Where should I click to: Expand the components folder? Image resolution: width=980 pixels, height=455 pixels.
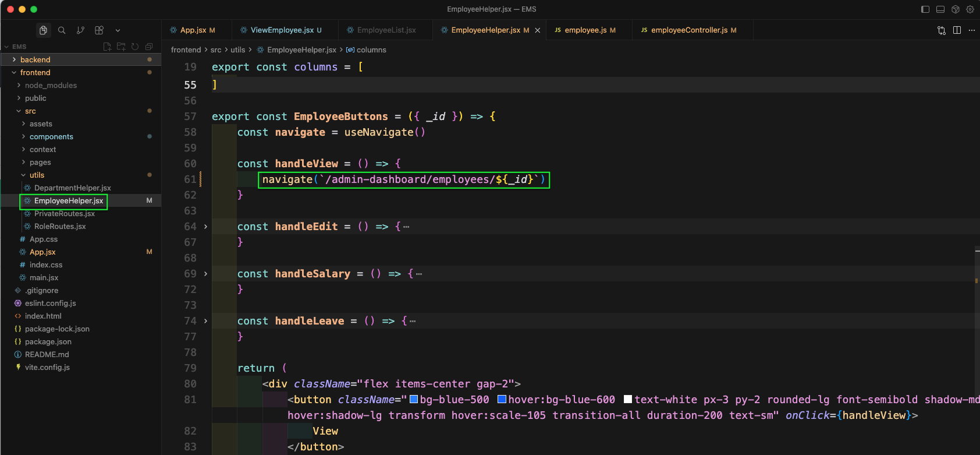pos(80,136)
